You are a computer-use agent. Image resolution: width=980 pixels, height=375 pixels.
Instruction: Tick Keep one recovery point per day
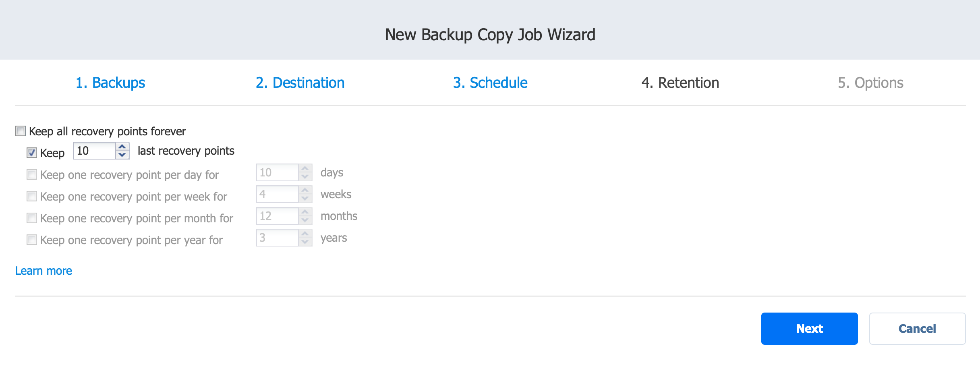pyautogui.click(x=32, y=175)
